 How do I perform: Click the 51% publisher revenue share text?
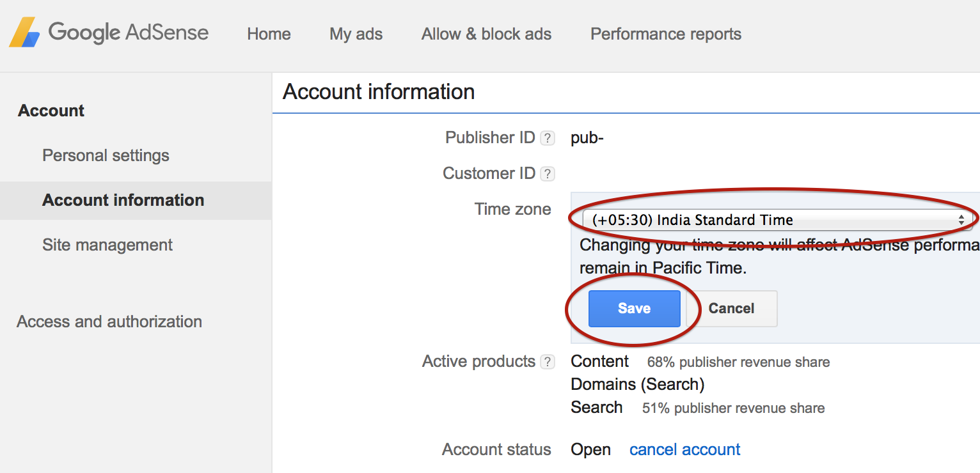733,408
